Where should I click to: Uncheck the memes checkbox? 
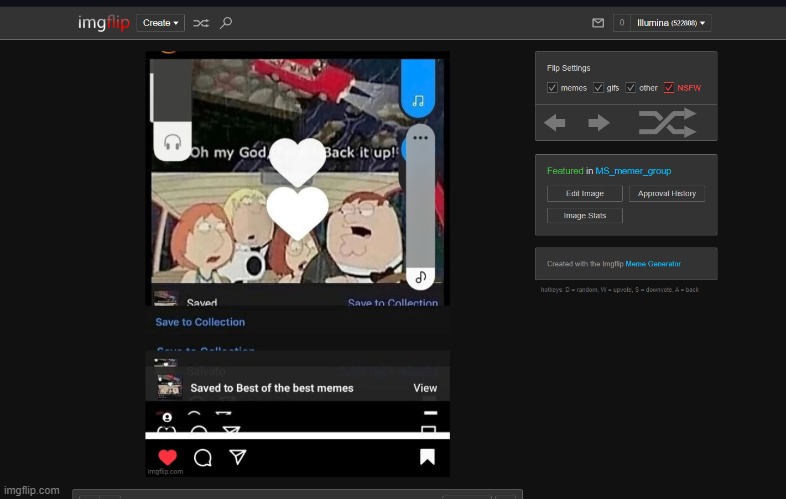tap(552, 88)
